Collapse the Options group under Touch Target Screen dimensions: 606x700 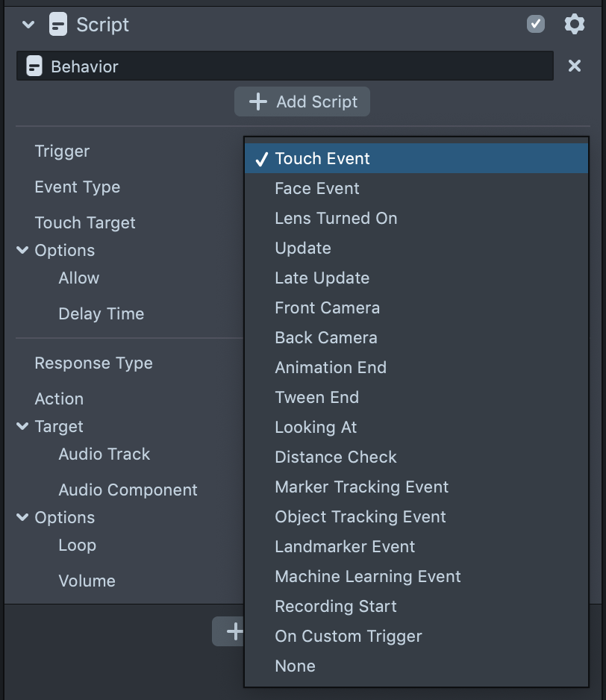(22, 251)
